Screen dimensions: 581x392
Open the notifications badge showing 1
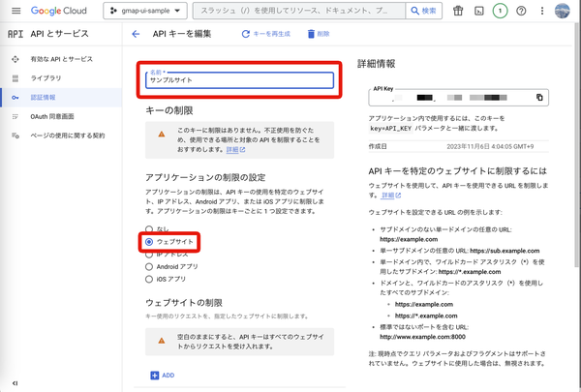tap(500, 11)
